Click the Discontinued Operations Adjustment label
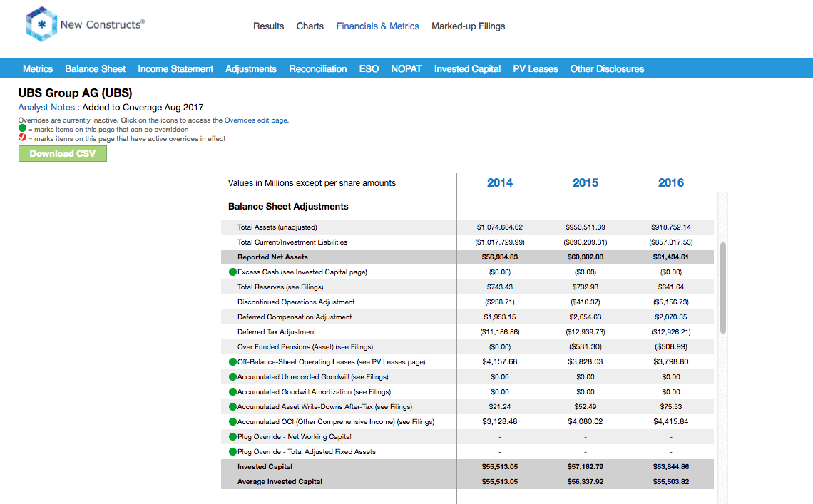Viewport: 813px width, 504px height. [296, 302]
